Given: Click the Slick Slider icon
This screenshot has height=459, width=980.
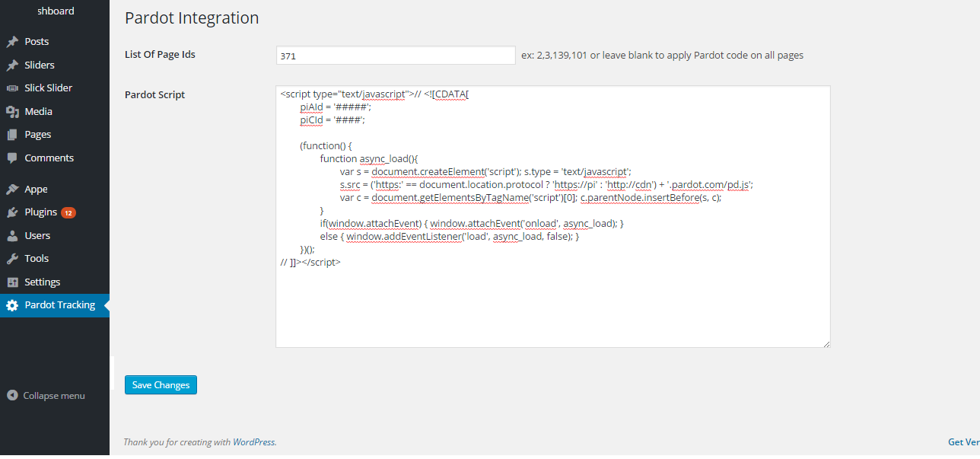Looking at the screenshot, I should [x=12, y=88].
